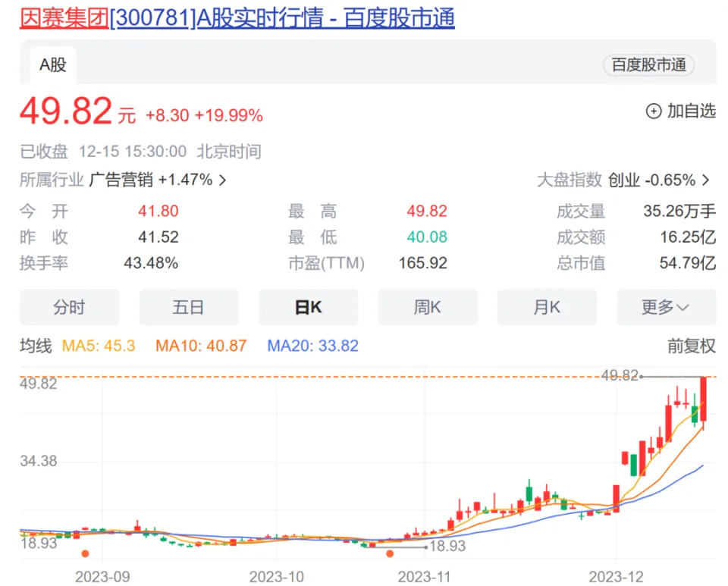Open the 因赛集团 A股实时行情 title link
The width and height of the screenshot is (728, 586).
(x=237, y=17)
